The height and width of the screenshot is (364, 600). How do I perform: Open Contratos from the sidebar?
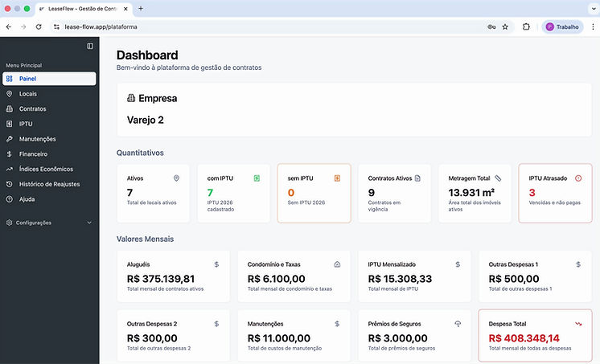point(49,108)
